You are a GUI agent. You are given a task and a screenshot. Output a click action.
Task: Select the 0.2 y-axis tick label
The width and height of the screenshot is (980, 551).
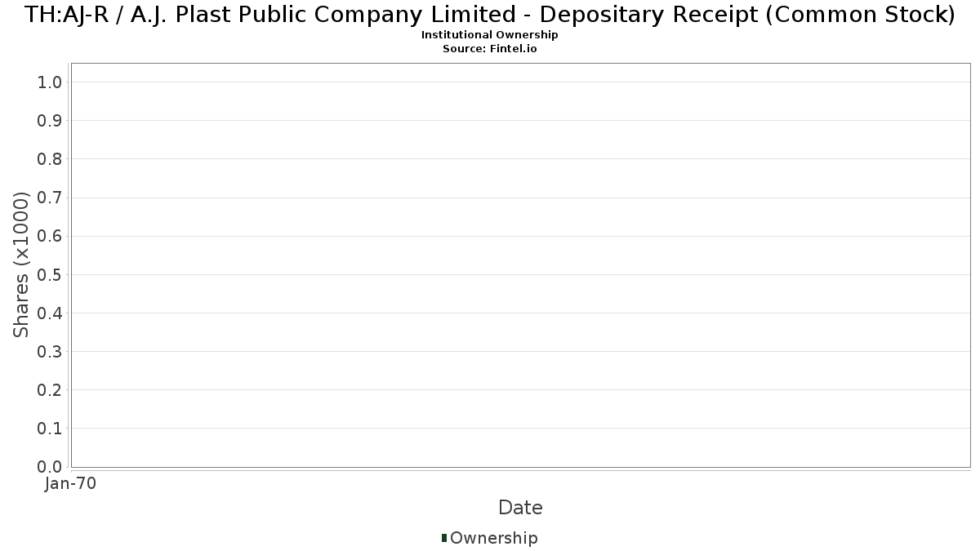tap(50, 390)
